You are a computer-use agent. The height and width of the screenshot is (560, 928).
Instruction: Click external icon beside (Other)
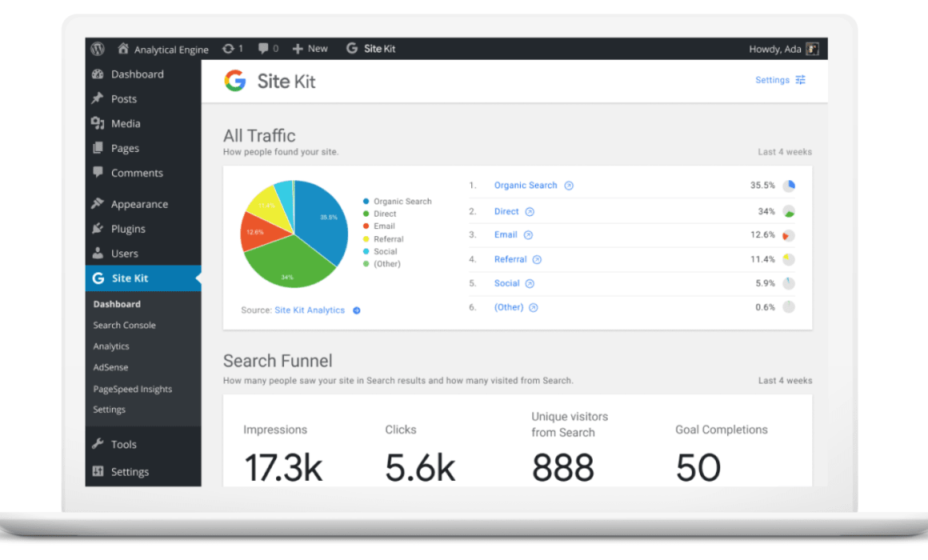click(534, 308)
